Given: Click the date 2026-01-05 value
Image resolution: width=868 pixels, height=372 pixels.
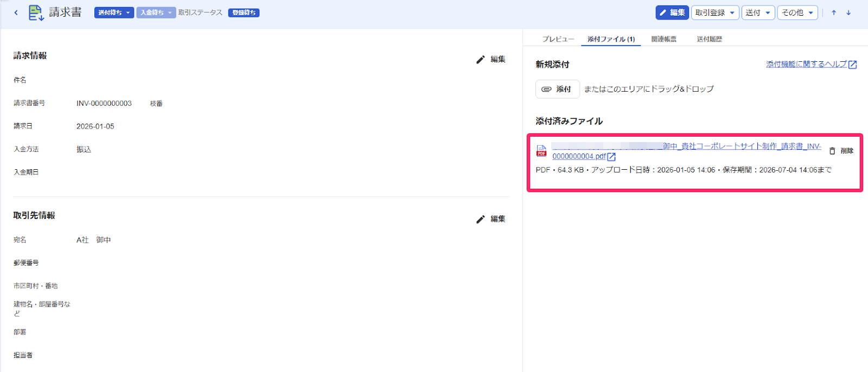Looking at the screenshot, I should [x=95, y=126].
